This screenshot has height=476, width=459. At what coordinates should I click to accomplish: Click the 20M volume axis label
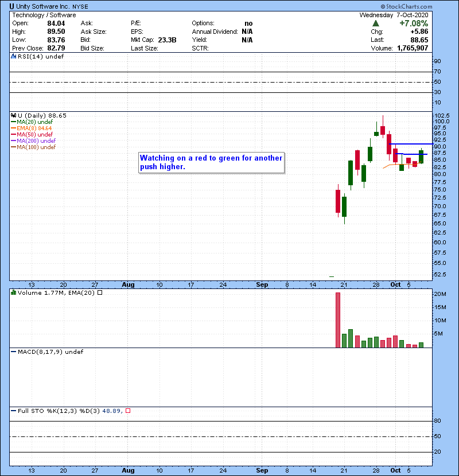(440, 294)
